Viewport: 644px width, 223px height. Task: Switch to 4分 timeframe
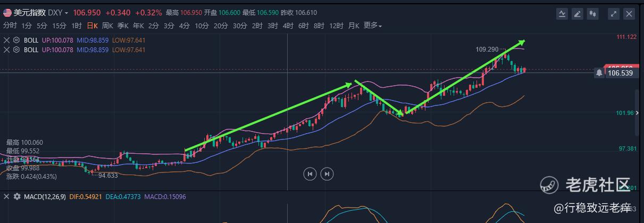(x=185, y=25)
